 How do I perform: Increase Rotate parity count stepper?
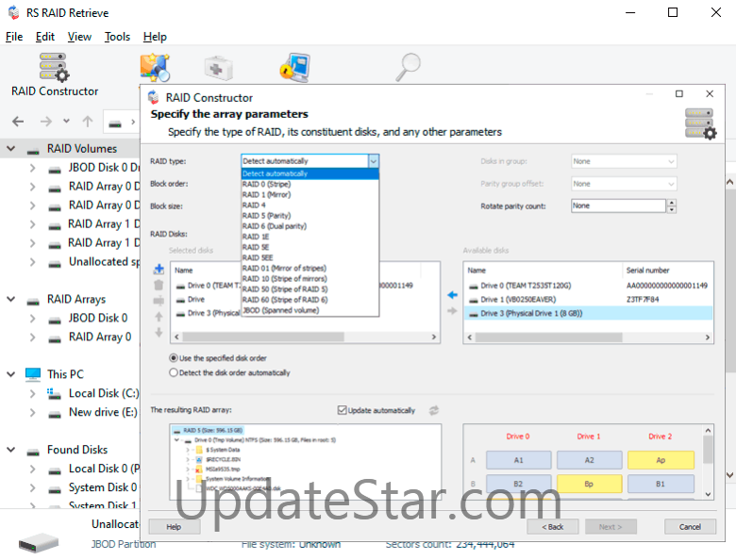[x=672, y=203]
